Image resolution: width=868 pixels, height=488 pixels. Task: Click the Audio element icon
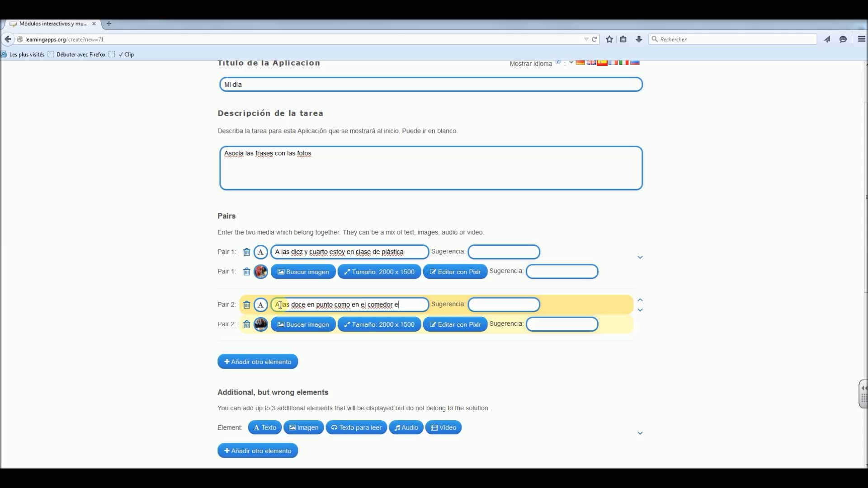click(x=406, y=427)
